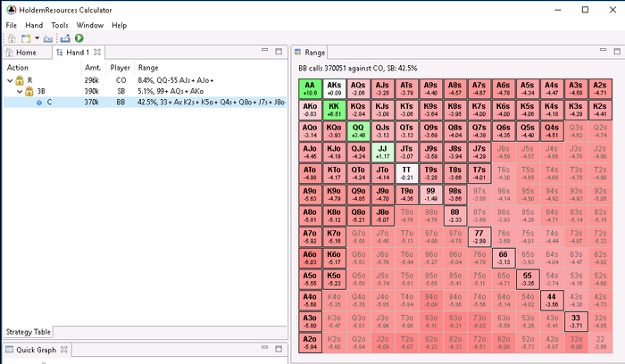Image resolution: width=625 pixels, height=364 pixels.
Task: Click the lock icon on R row
Action: click(x=20, y=80)
